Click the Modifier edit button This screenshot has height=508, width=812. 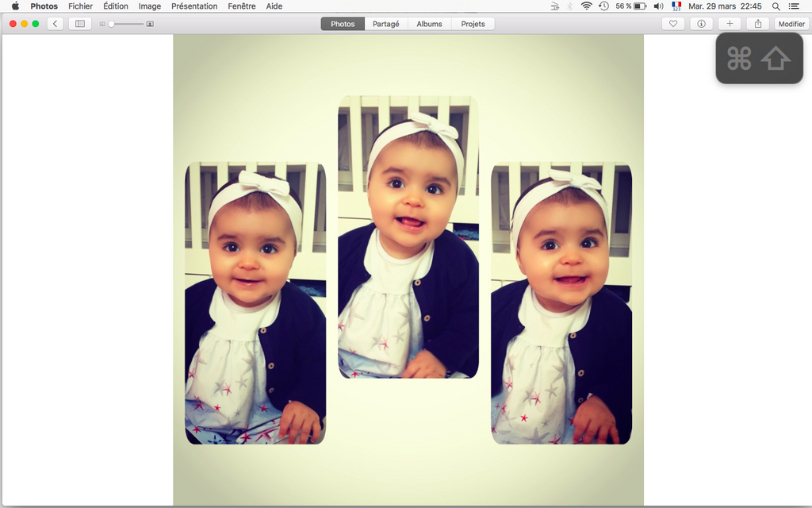(x=791, y=24)
